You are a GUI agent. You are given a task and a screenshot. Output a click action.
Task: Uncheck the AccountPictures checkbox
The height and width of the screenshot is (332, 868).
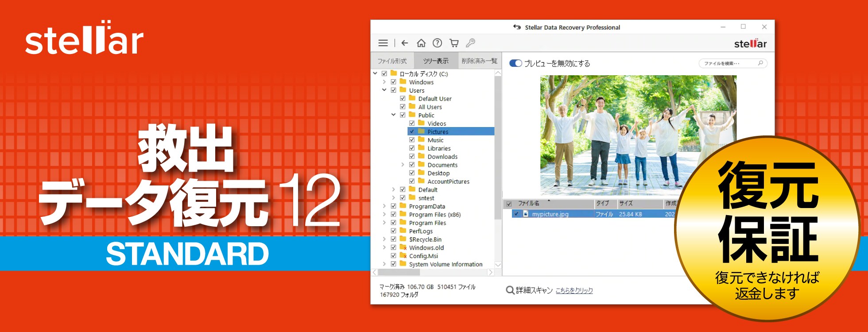pyautogui.click(x=412, y=181)
